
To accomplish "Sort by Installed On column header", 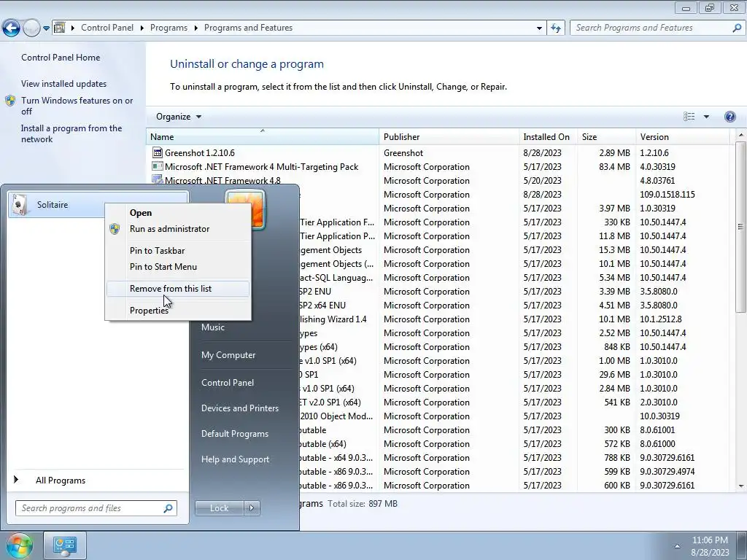I will [548, 136].
